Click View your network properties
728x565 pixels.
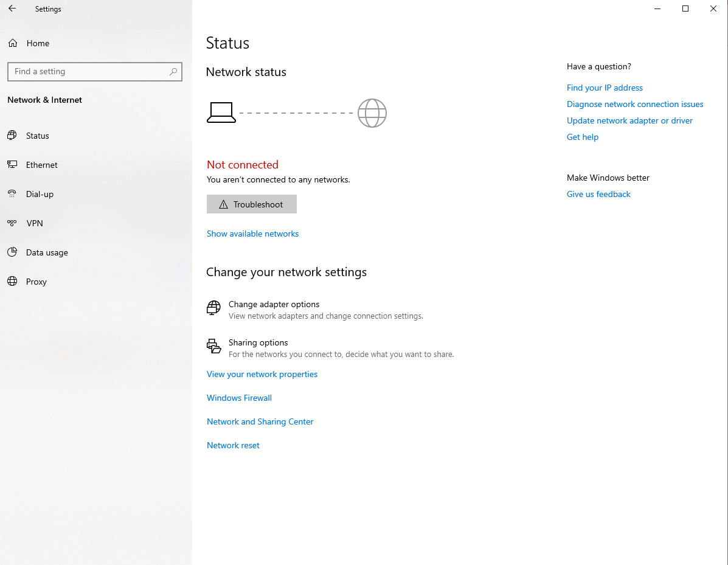(262, 374)
